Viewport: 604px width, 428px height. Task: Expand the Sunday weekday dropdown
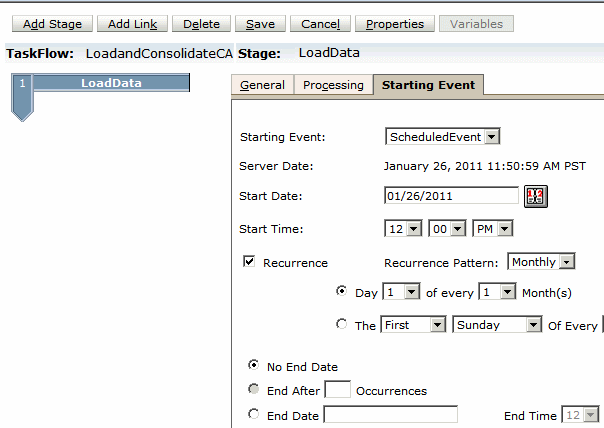tap(497, 325)
